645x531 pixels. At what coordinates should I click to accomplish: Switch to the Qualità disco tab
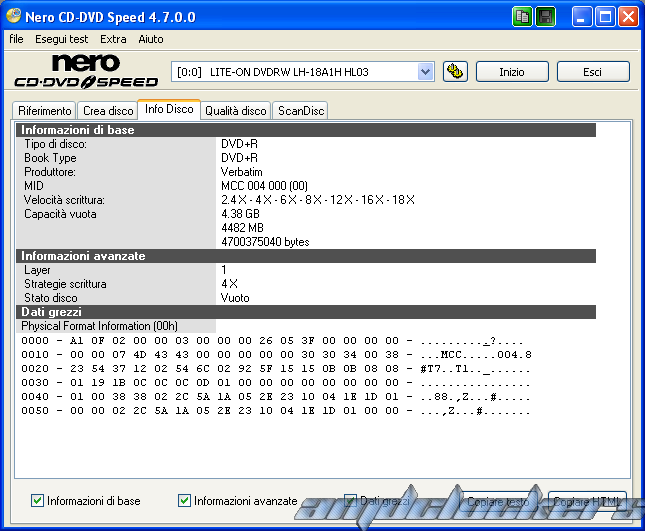tap(235, 111)
